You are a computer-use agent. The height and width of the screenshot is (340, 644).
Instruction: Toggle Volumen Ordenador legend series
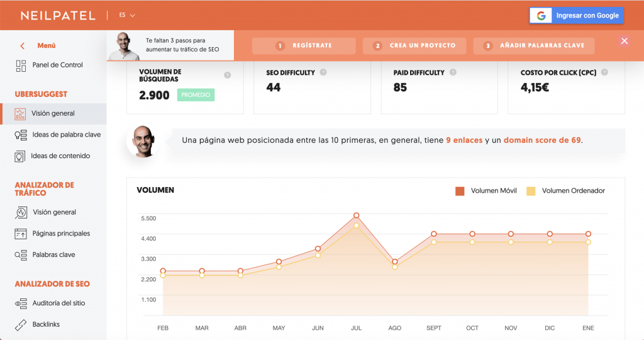tap(565, 191)
